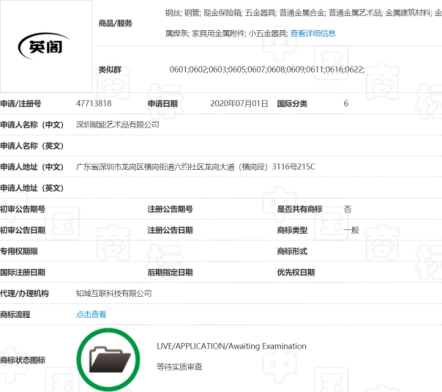Open the 查看详细信息 link
Viewport: 442px width, 392px height.
point(313,33)
